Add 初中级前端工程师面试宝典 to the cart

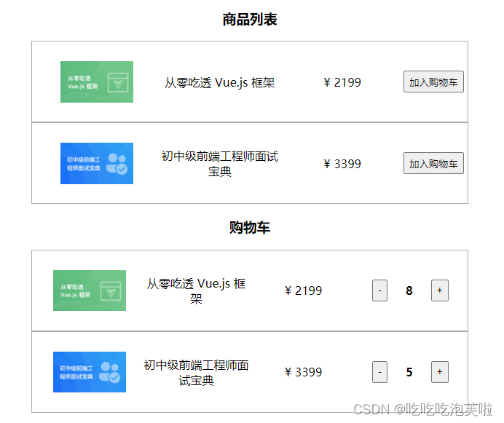(433, 163)
